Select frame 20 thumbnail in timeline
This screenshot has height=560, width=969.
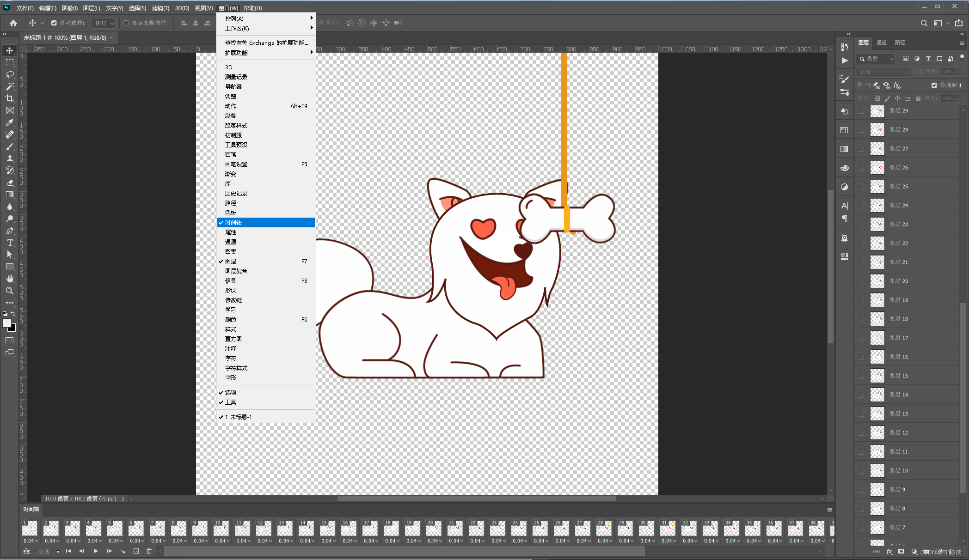[434, 529]
